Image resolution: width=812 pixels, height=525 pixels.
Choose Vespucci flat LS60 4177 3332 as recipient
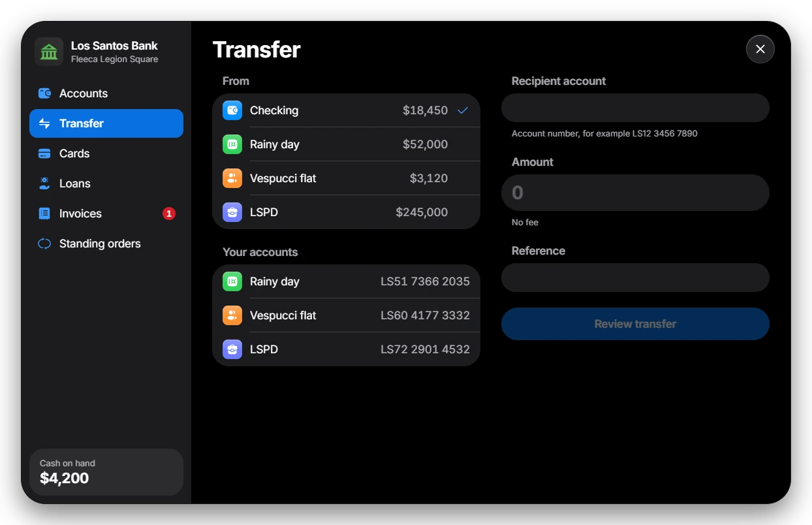click(x=346, y=315)
